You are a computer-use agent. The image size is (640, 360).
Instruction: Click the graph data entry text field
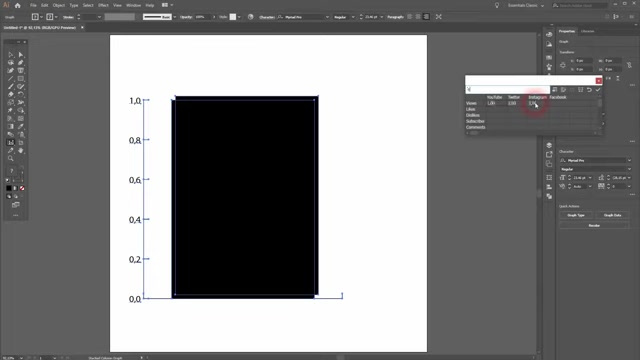(507, 89)
